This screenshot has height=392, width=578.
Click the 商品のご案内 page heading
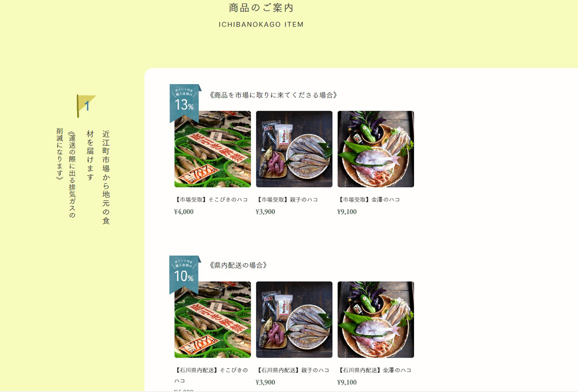[261, 8]
